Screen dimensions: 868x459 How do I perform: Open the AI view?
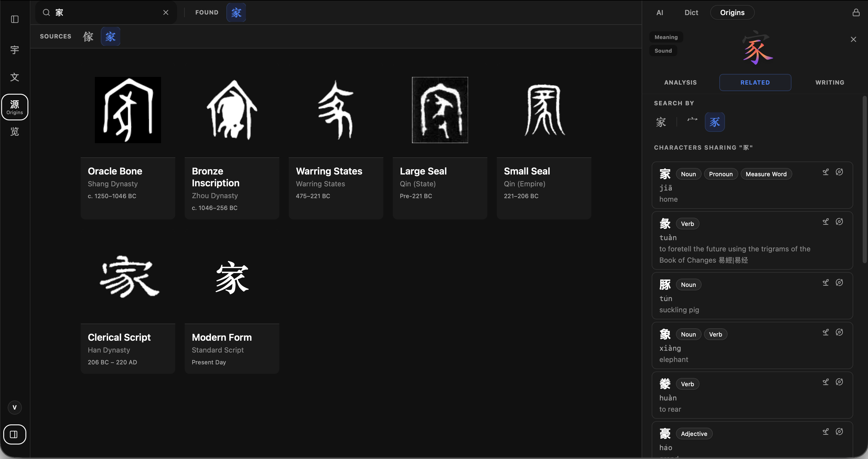(659, 12)
